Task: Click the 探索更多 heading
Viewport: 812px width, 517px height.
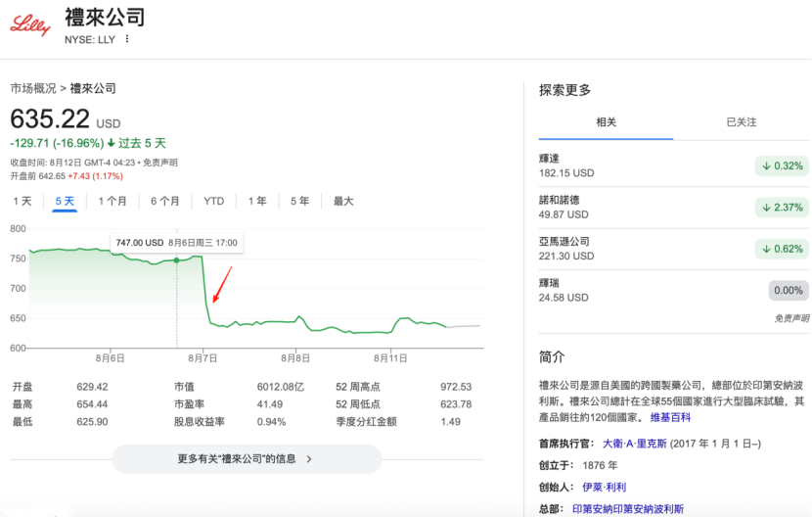Action: pyautogui.click(x=564, y=90)
